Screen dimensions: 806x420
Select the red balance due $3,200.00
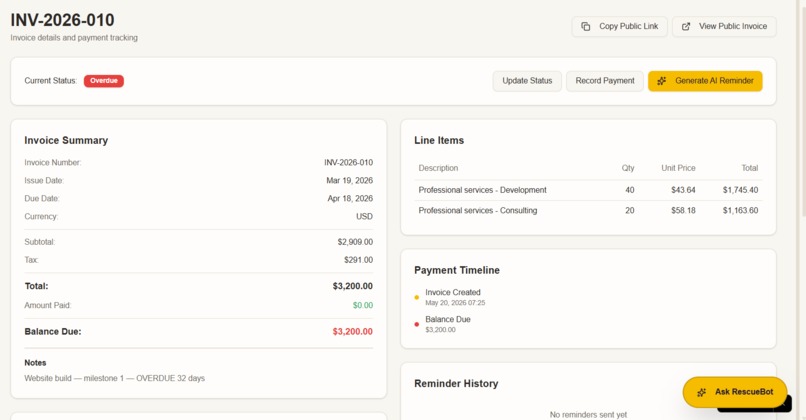coord(353,332)
